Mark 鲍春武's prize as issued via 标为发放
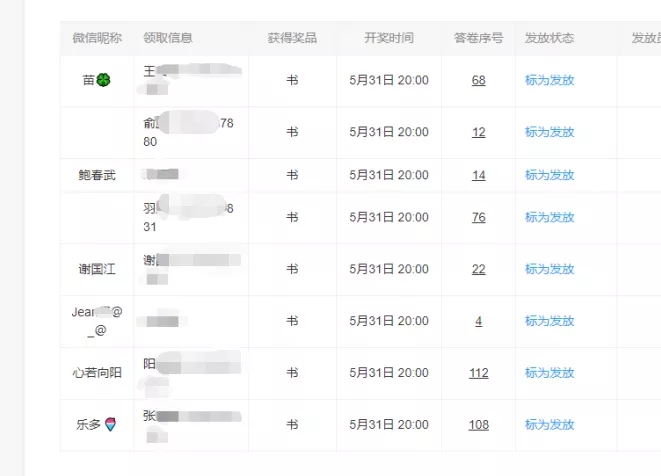 pyautogui.click(x=549, y=175)
